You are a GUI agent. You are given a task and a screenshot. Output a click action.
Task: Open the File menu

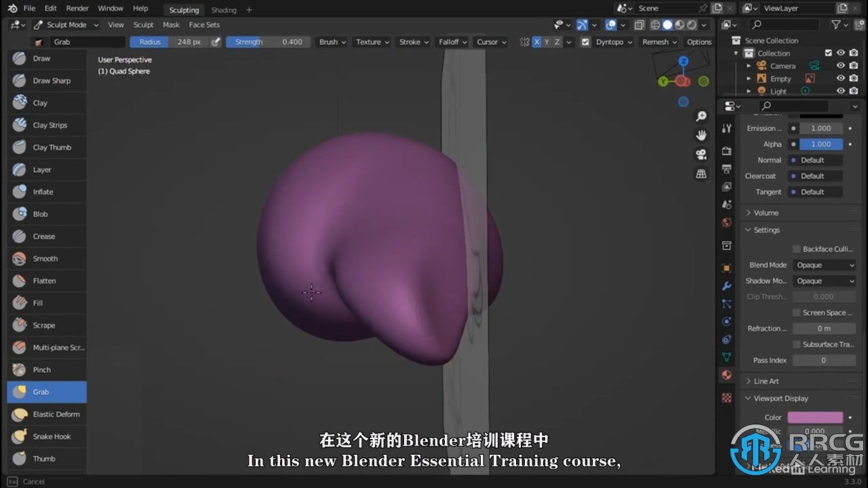click(x=29, y=8)
